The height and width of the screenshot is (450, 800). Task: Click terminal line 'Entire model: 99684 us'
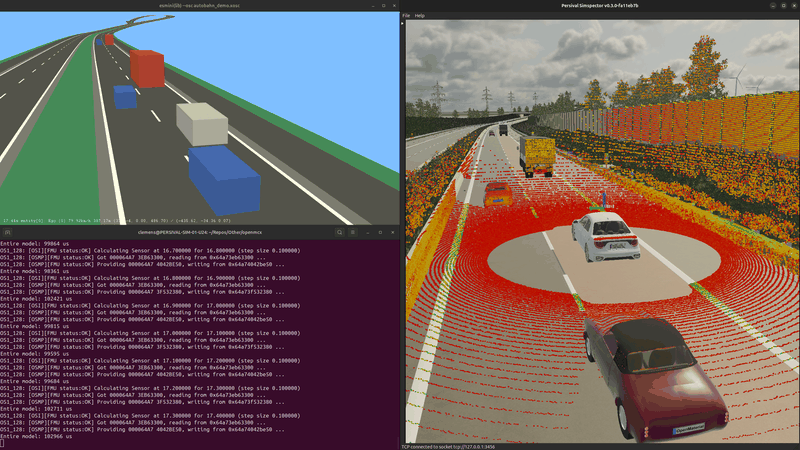point(35,381)
